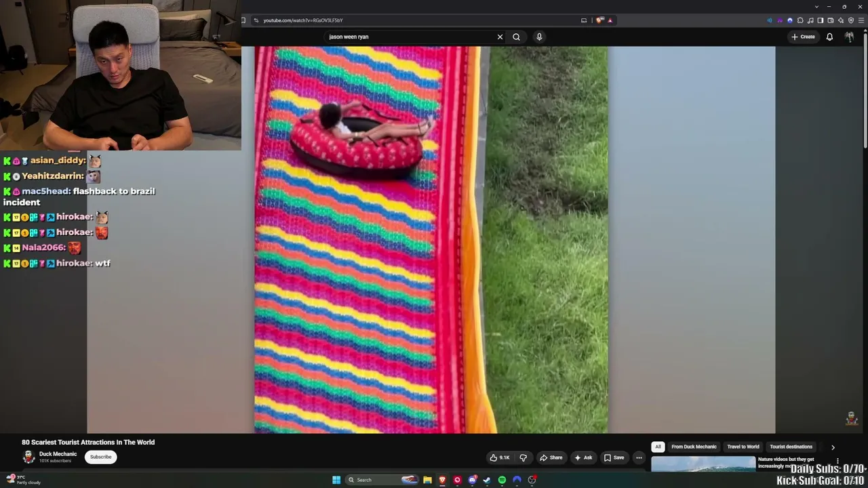Click the blue sound wave extension icon

(x=770, y=20)
